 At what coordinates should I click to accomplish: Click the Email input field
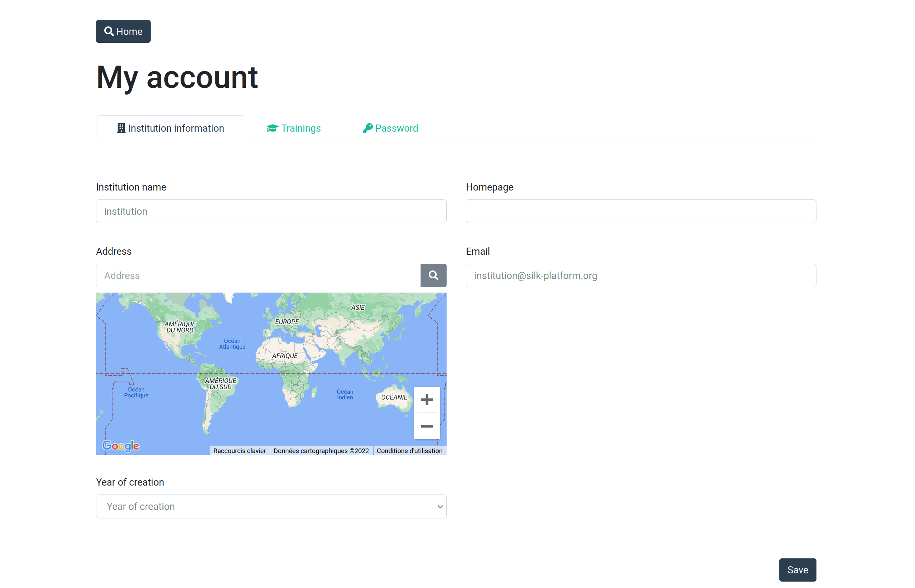[x=640, y=275]
